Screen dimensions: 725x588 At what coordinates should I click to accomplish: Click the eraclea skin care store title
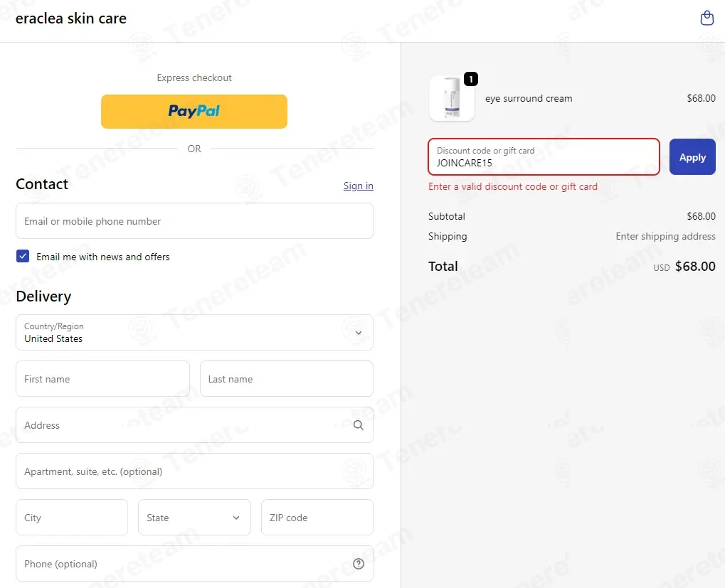[70, 18]
